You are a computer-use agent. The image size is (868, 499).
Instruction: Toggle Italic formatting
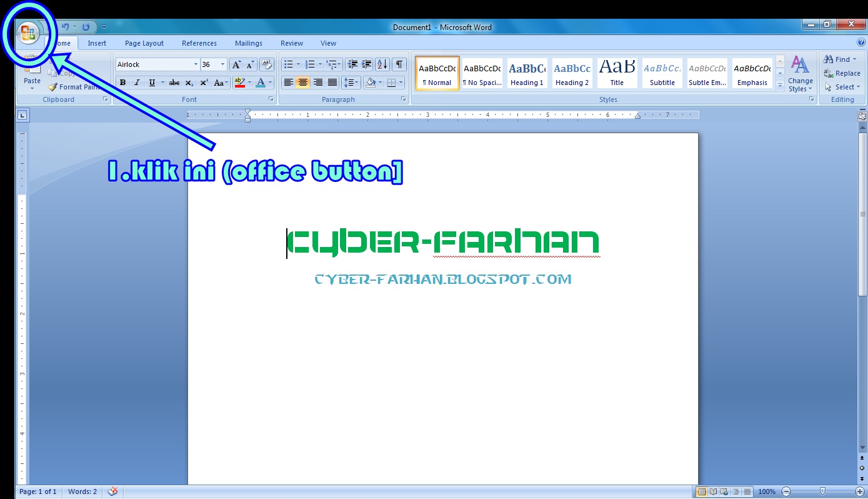coord(137,83)
